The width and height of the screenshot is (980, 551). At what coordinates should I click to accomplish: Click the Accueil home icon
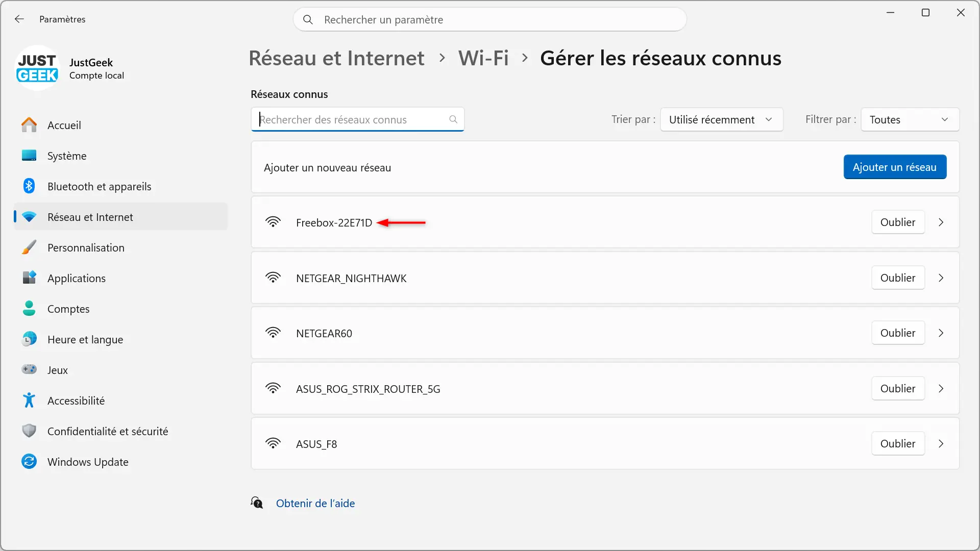point(29,125)
